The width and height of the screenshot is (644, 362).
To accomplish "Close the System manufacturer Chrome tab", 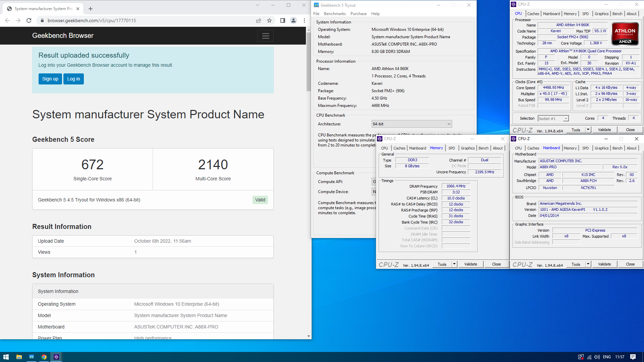I will coord(78,9).
